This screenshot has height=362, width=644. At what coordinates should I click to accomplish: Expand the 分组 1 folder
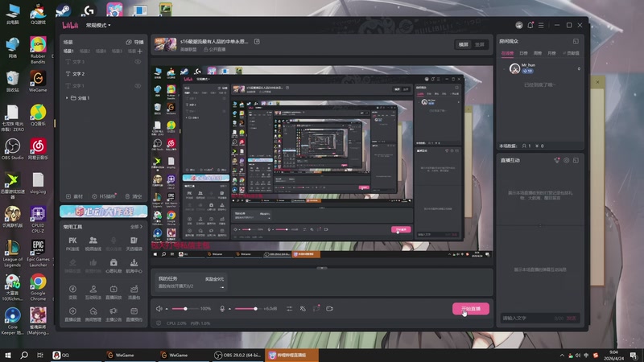click(67, 98)
